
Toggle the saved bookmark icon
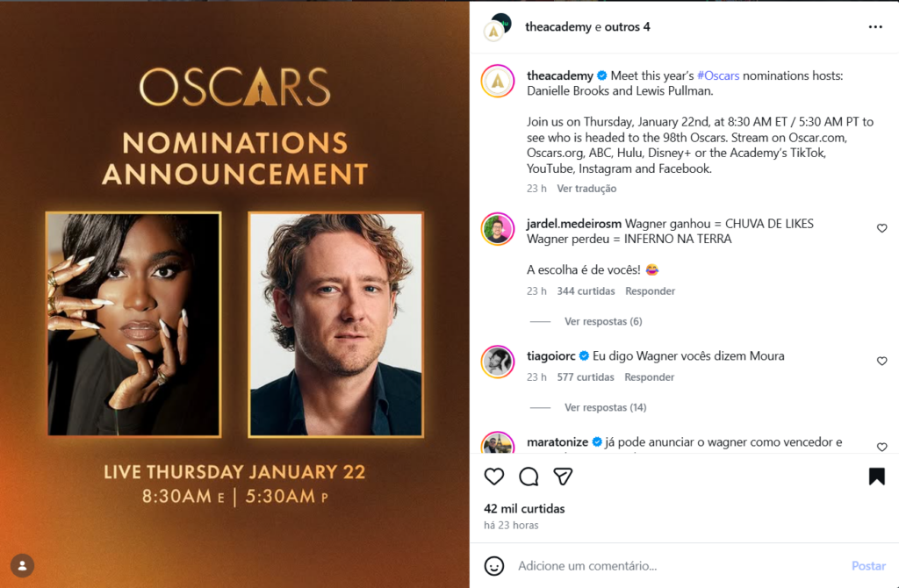[876, 477]
